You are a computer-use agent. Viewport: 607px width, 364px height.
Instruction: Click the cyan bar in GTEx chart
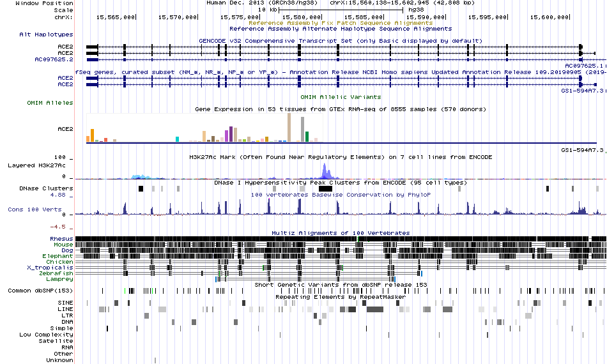tap(177, 139)
